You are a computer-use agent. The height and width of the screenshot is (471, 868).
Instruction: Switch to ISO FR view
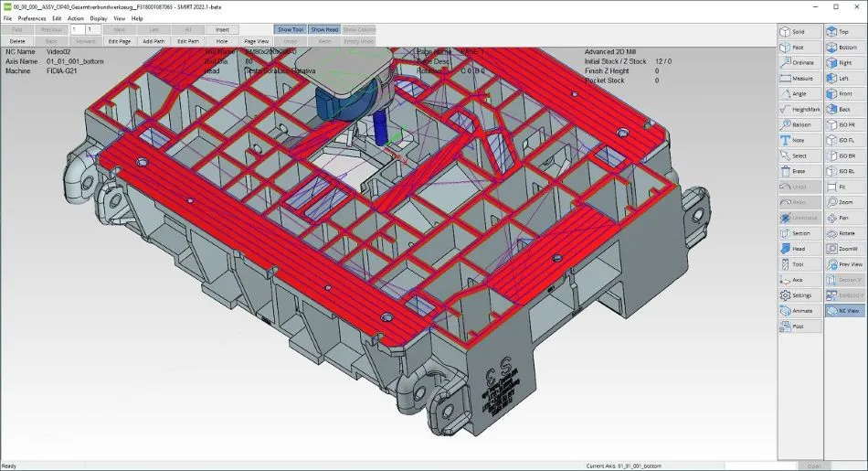845,125
